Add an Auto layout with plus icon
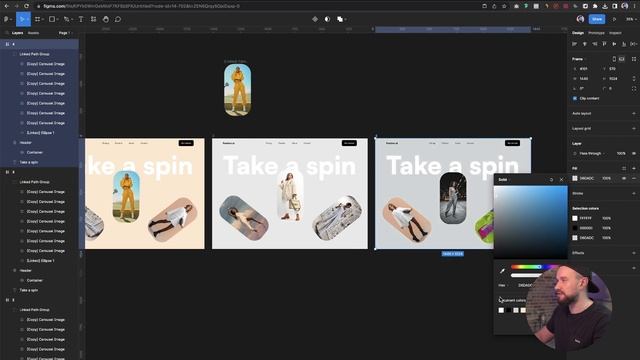Viewport: 640px width, 360px height. click(x=634, y=113)
